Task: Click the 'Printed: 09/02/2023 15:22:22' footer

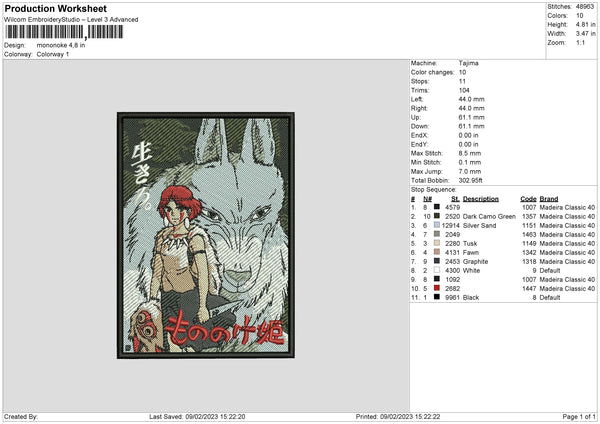Action: [398, 416]
